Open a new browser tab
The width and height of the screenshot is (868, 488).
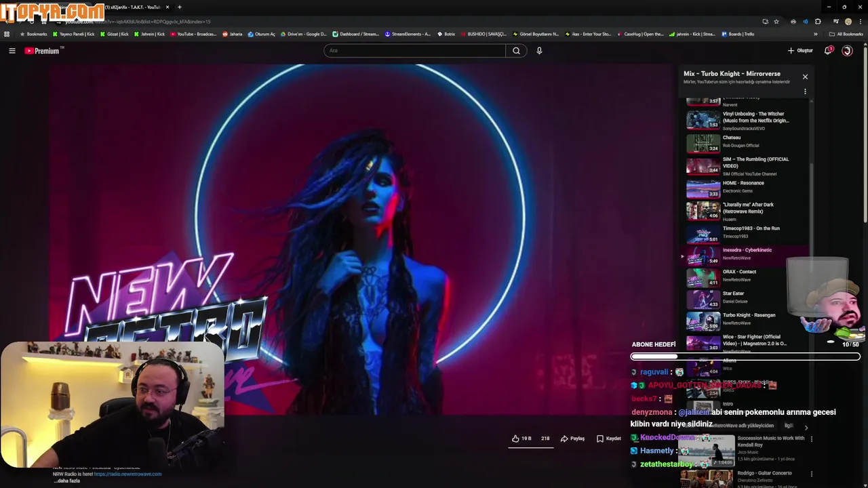180,7
